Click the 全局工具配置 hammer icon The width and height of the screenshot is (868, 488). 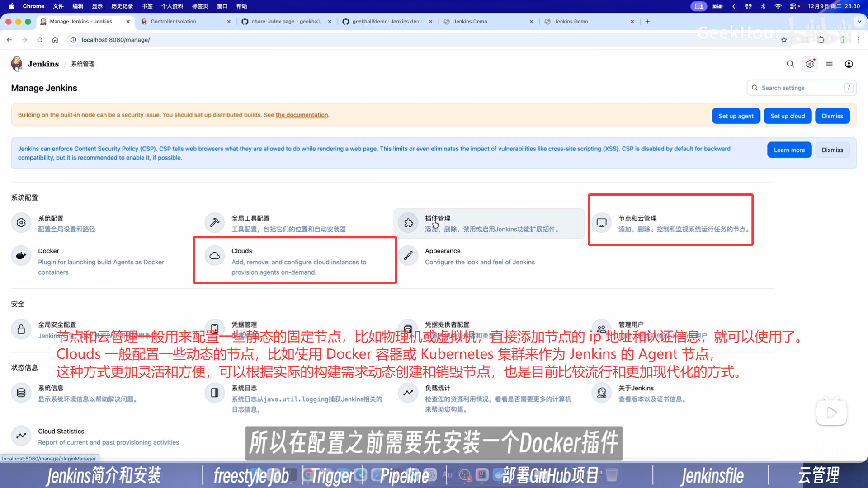(x=215, y=223)
